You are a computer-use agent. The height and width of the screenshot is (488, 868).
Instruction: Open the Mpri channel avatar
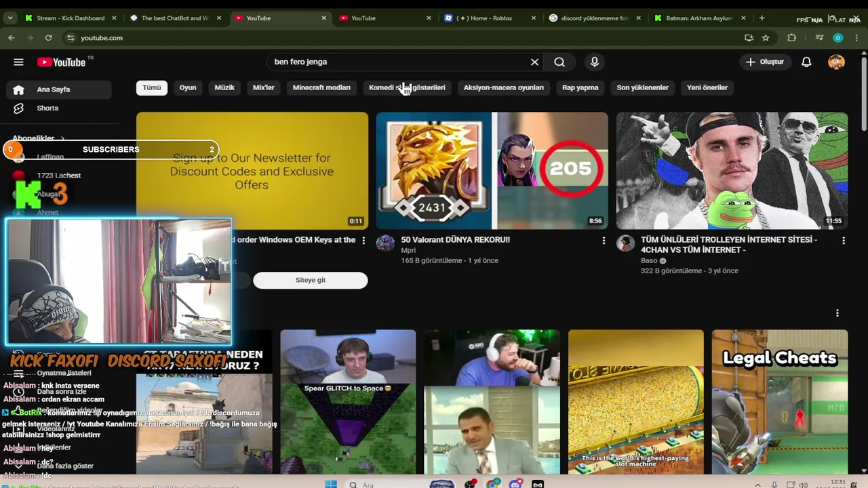tap(385, 243)
